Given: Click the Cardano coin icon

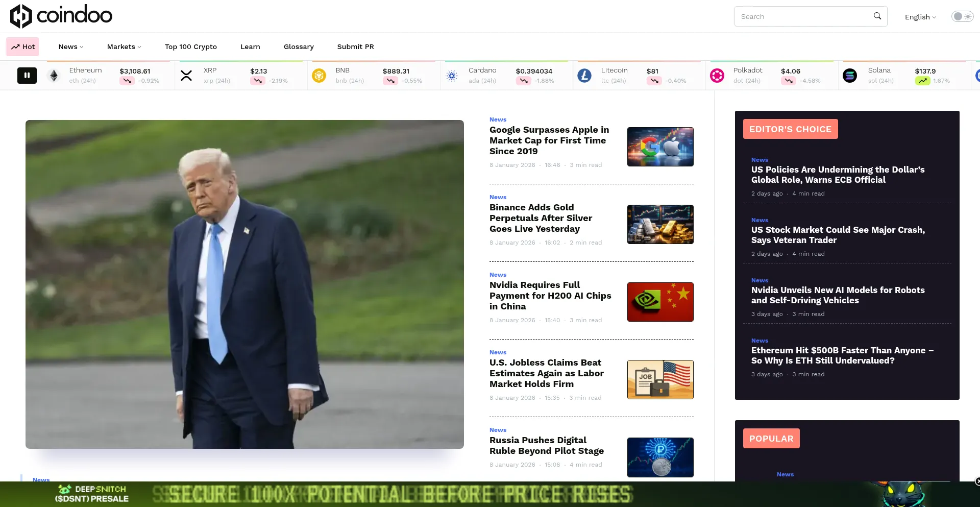Looking at the screenshot, I should (x=452, y=76).
